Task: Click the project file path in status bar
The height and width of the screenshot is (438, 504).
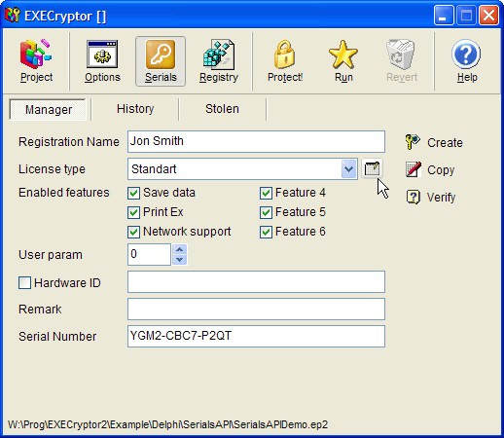Action: point(167,424)
